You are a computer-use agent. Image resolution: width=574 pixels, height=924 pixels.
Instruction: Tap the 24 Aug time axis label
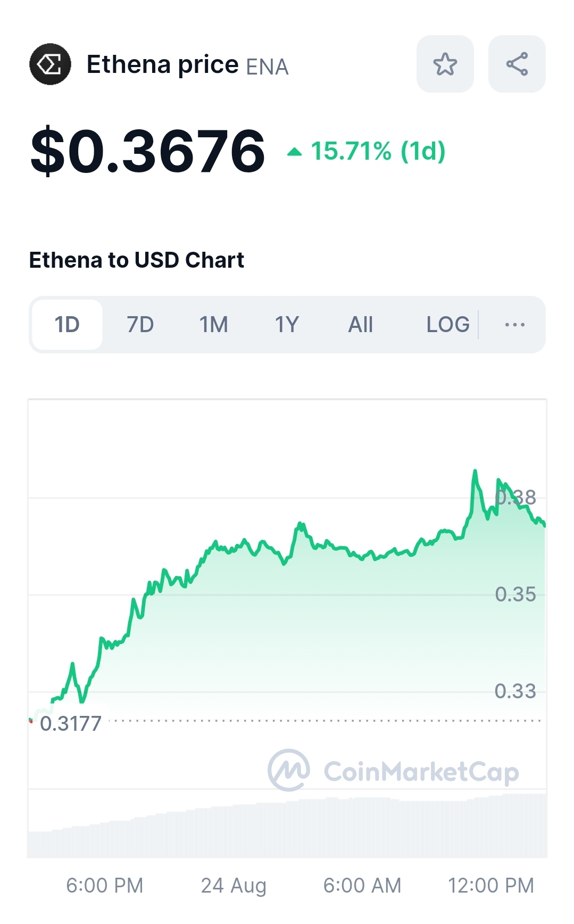[x=234, y=885]
